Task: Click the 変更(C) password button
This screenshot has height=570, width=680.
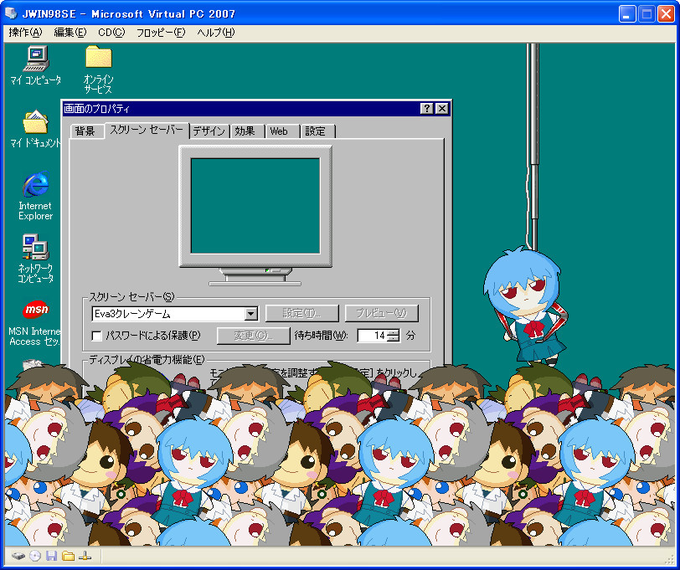Action: tap(253, 336)
